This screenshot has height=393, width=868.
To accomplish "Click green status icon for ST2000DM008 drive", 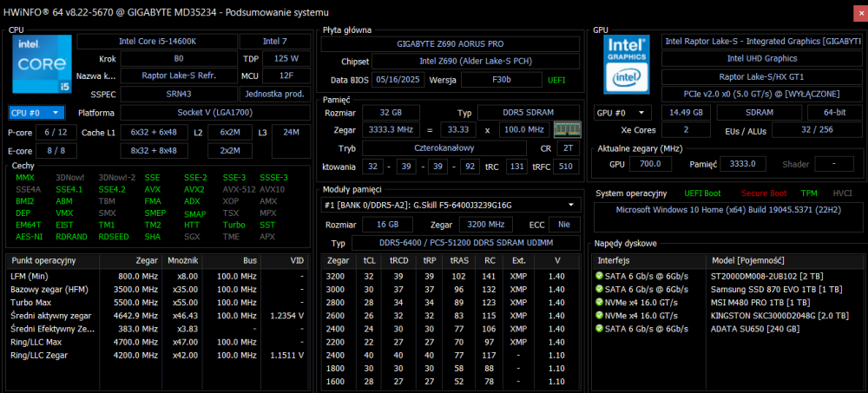I will click(599, 275).
